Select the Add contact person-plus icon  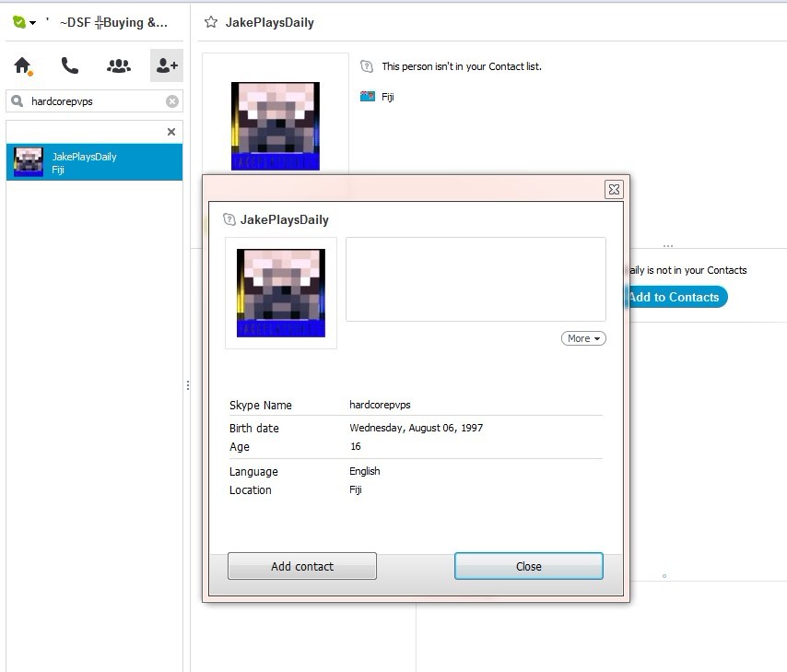tap(167, 65)
